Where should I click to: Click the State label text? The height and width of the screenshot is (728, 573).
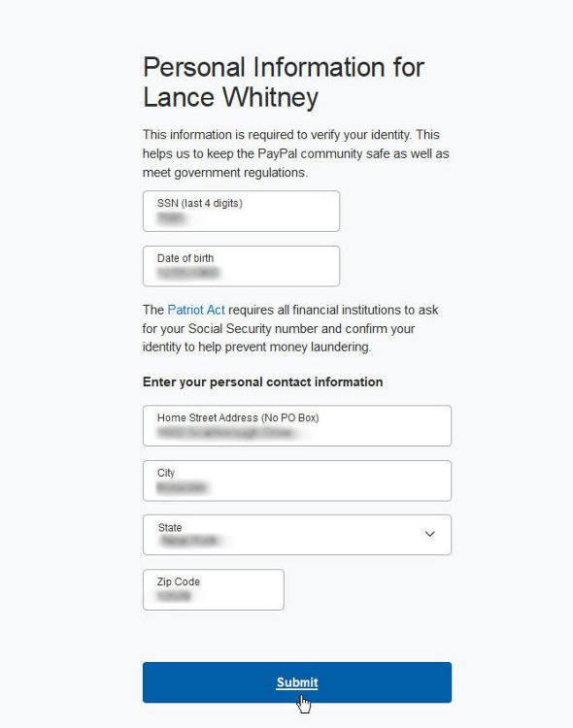pyautogui.click(x=170, y=527)
